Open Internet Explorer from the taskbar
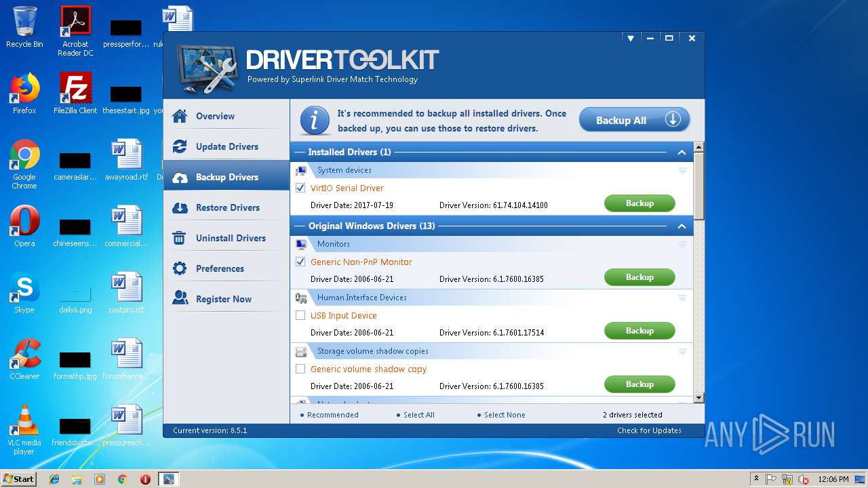 coord(54,479)
